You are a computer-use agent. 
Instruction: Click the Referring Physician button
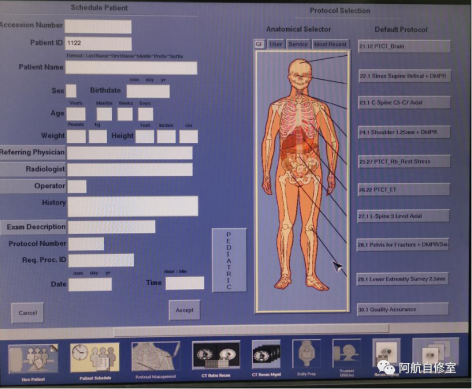(x=33, y=153)
